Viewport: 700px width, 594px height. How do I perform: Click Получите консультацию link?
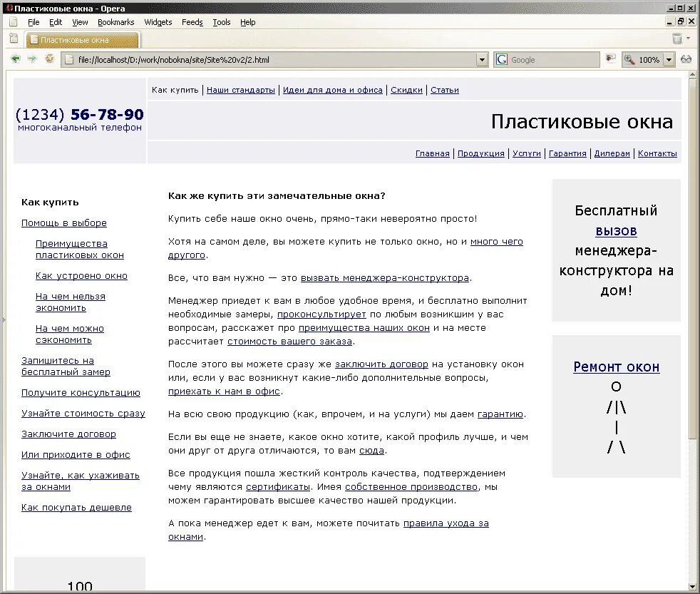[81, 393]
